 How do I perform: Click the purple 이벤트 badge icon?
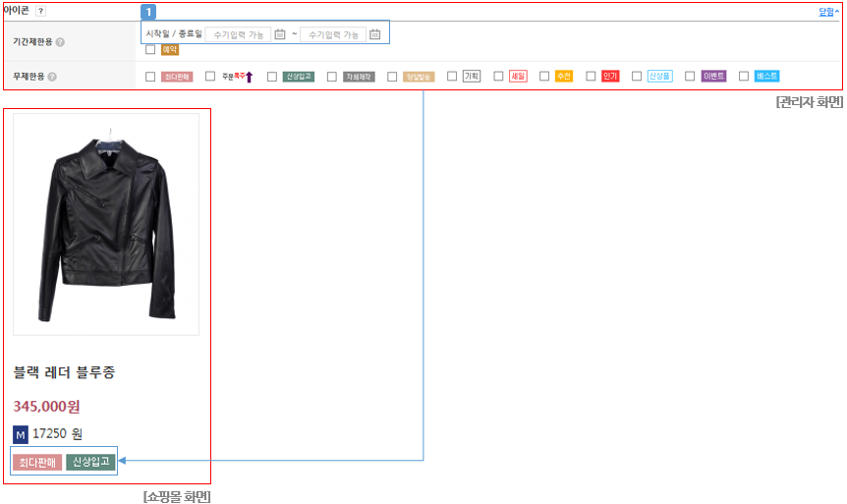click(x=713, y=77)
